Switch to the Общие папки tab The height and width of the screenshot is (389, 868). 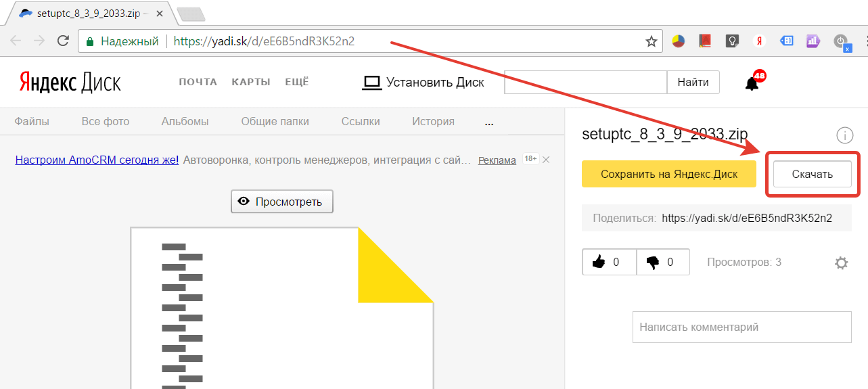(x=275, y=122)
